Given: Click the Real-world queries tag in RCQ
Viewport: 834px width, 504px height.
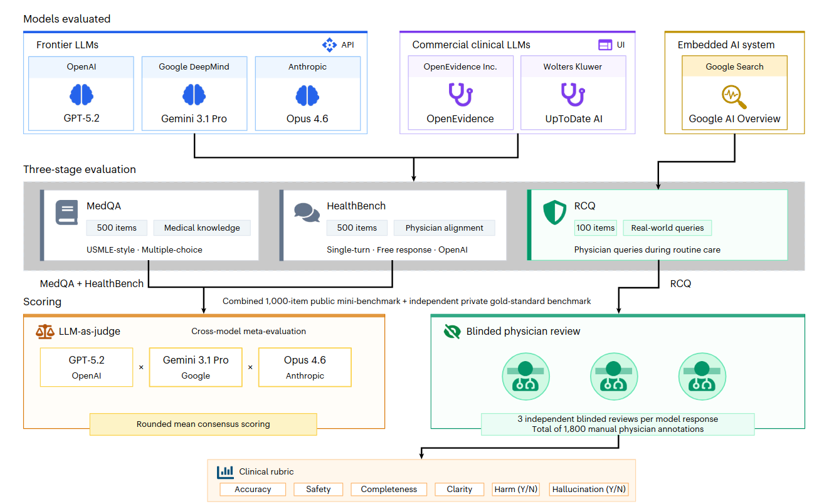Looking at the screenshot, I should (667, 228).
